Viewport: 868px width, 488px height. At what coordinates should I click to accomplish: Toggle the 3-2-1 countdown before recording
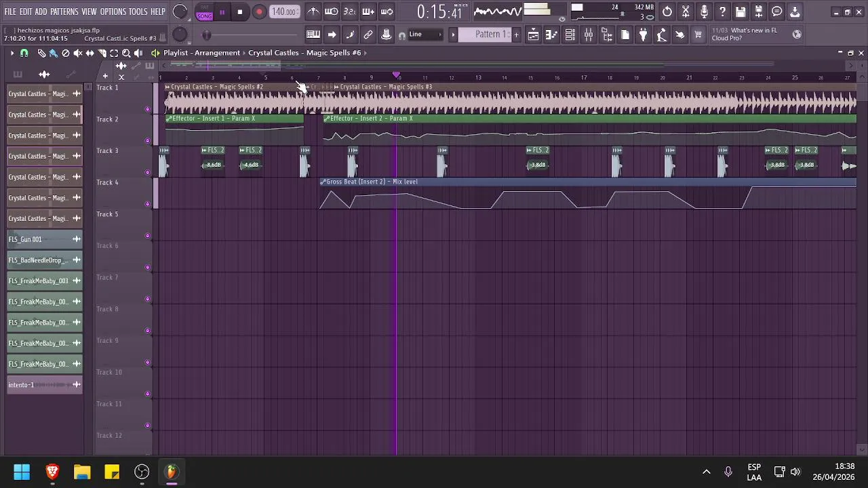(x=350, y=12)
